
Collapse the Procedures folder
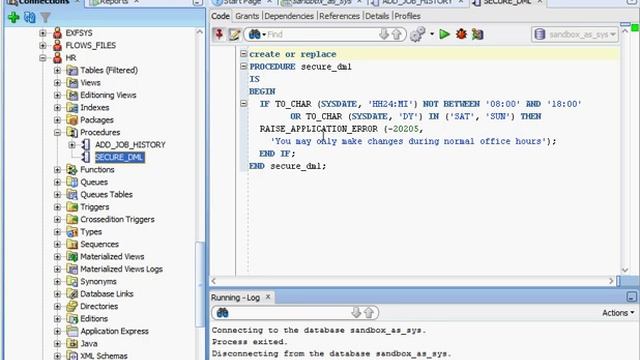pos(58,132)
